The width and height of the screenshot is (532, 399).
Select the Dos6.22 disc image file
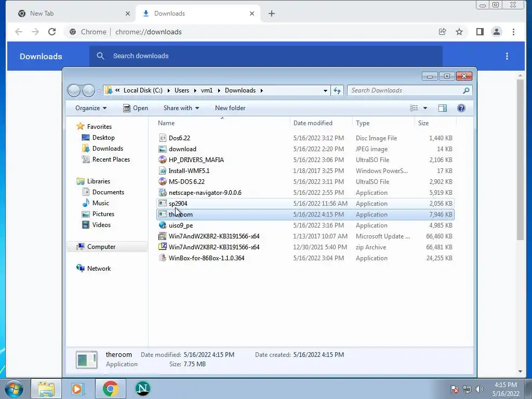[305, 138]
